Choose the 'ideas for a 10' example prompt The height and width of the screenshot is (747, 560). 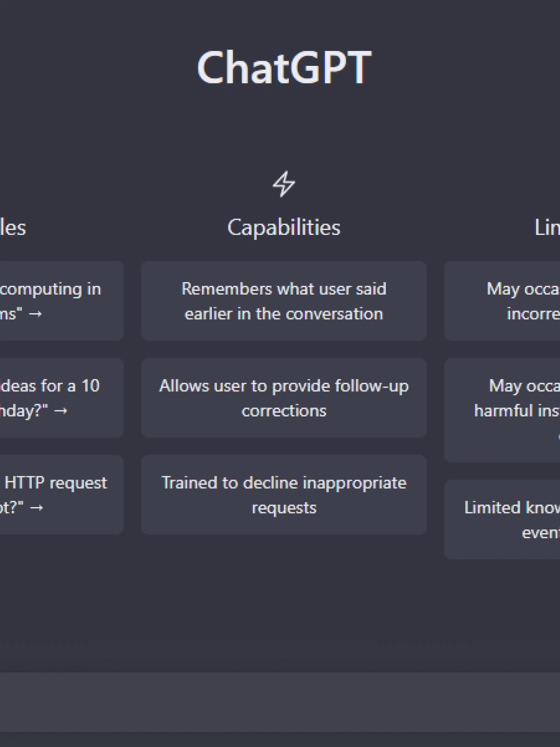pos(62,398)
